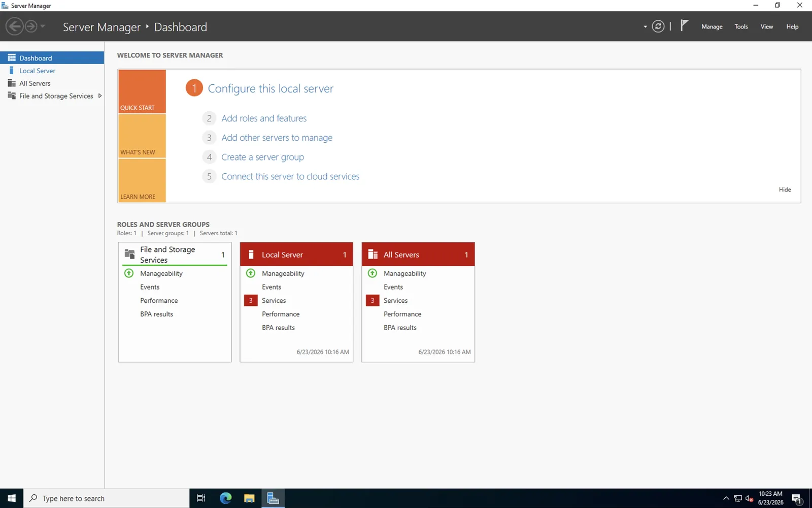Click Server Manager taskbar icon
This screenshot has height=508, width=812.
click(x=273, y=498)
